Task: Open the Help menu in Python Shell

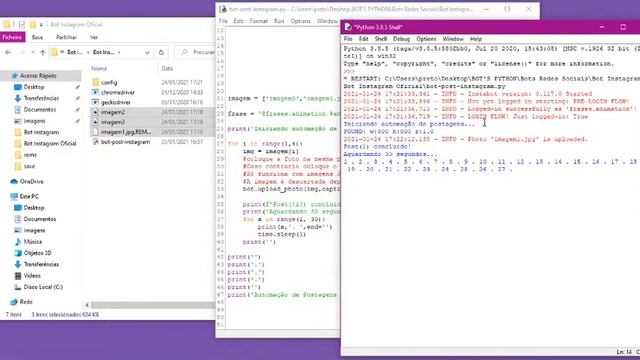Action: 476,39
